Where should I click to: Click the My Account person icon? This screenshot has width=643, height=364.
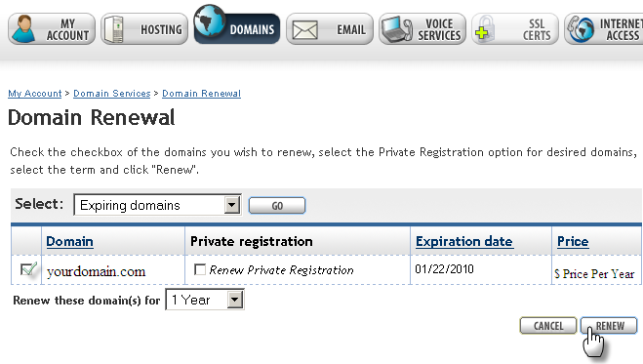pyautogui.click(x=23, y=28)
